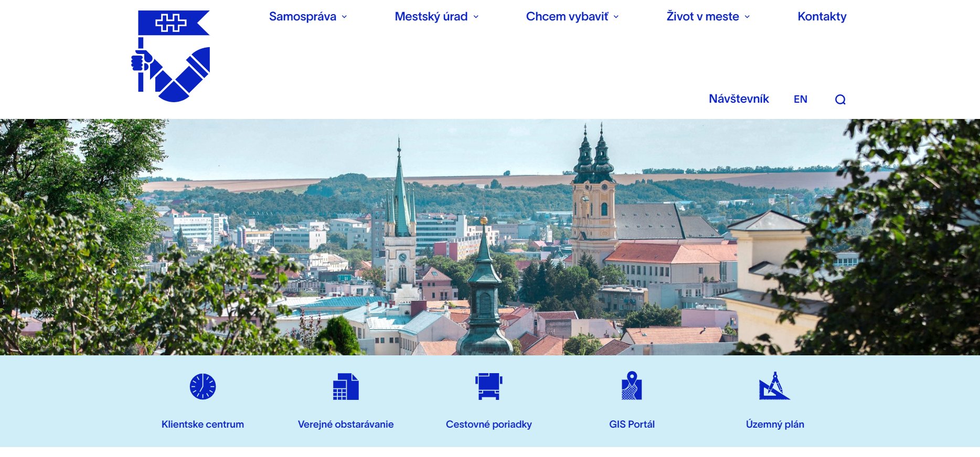Viewport: 980px width, 457px height.
Task: Click the Územný plán compass icon
Action: tap(774, 386)
